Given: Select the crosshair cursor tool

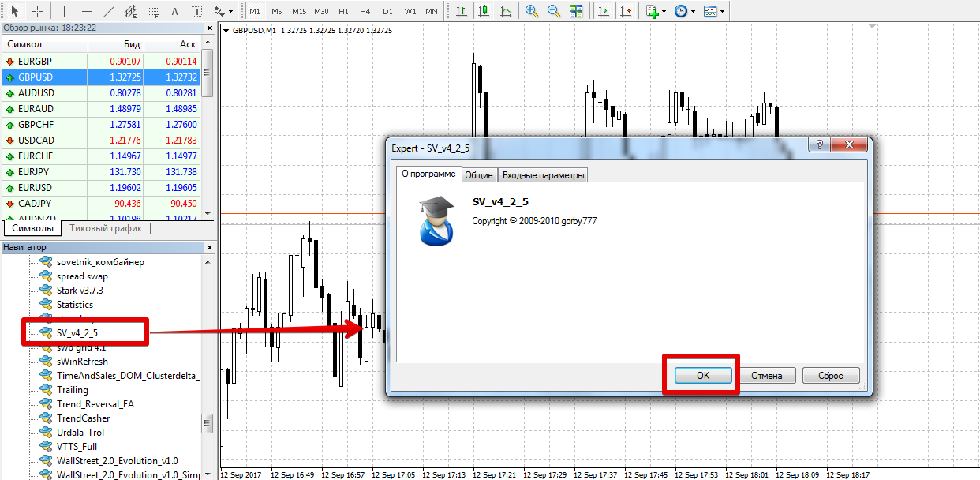Looking at the screenshot, I should [x=37, y=12].
